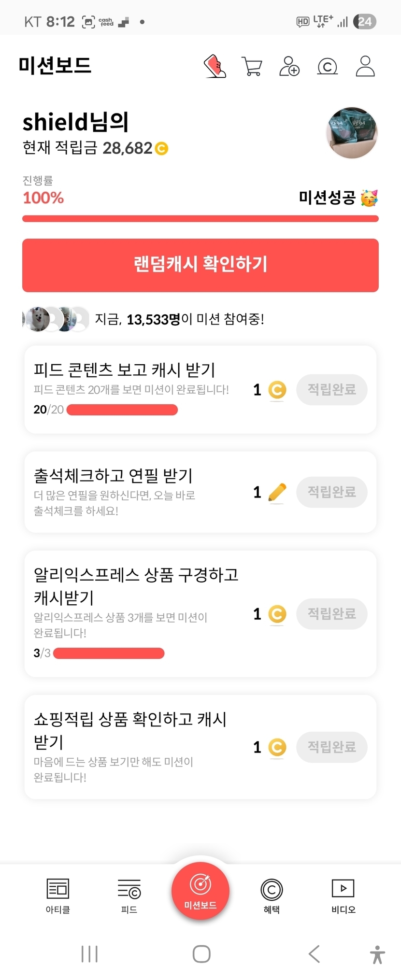Go to the 비디오 tab
The image size is (401, 980).
(x=343, y=895)
